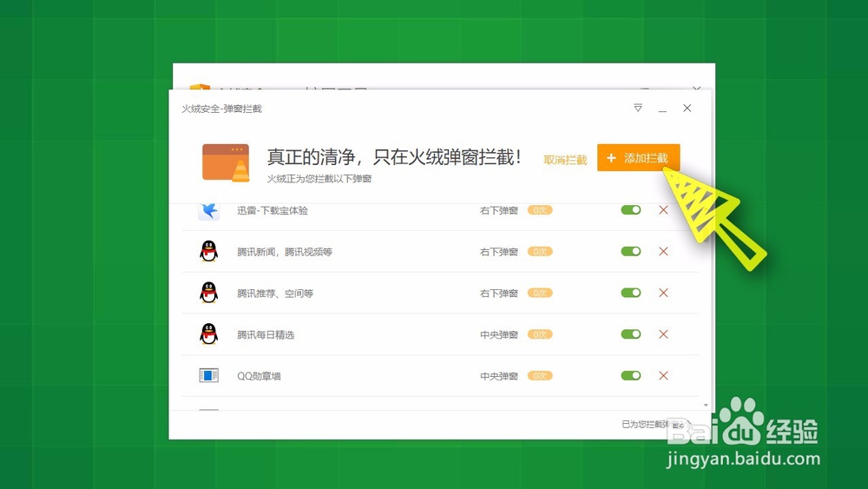Click the 0次 count badge for 腾讯推荐
The height and width of the screenshot is (489, 868).
click(540, 293)
